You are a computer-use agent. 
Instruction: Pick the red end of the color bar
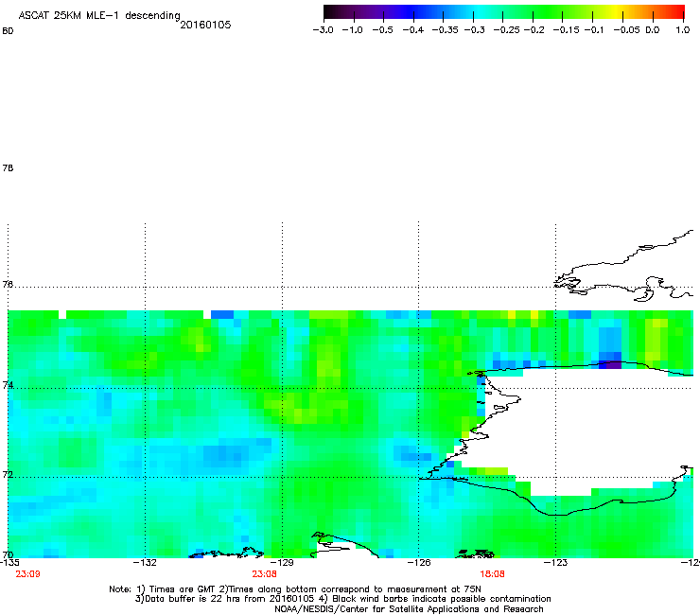(x=677, y=11)
